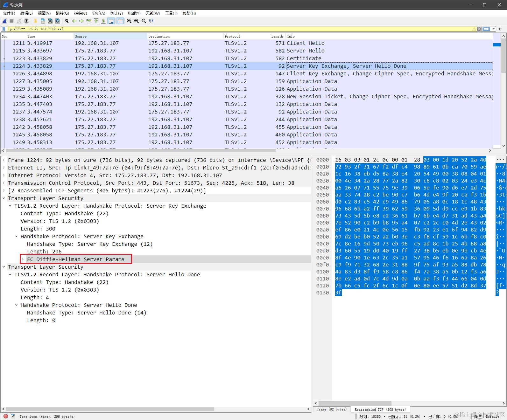This screenshot has height=420, width=507.
Task: Open capture file properties icon in status bar
Action: click(13, 416)
